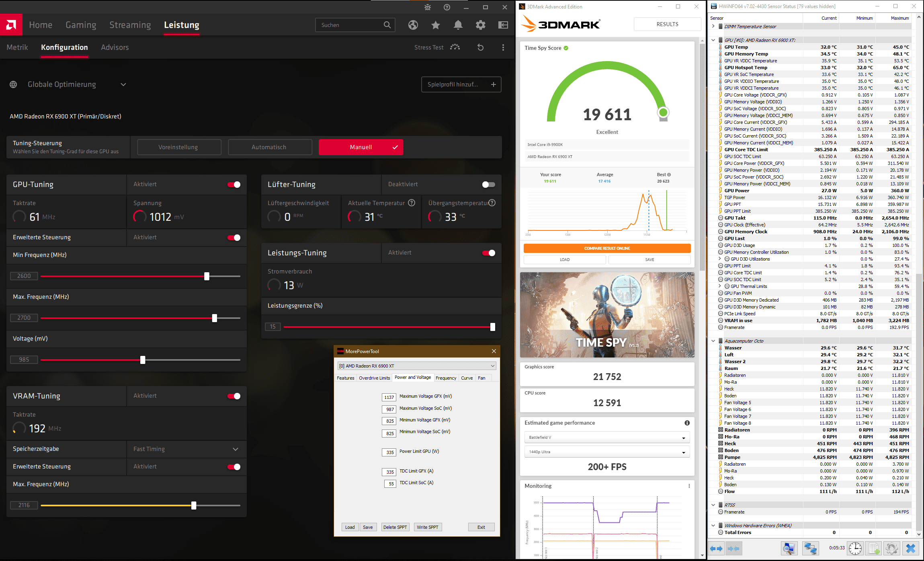Click the Time Spy benchmark thumbnail

pyautogui.click(x=607, y=315)
